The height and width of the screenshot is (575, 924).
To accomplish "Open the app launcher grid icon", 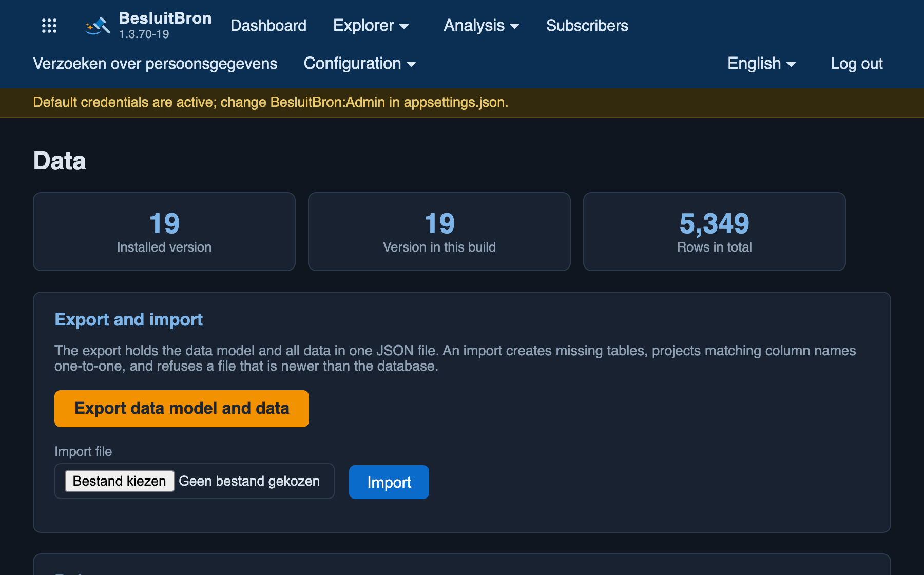I will (49, 26).
